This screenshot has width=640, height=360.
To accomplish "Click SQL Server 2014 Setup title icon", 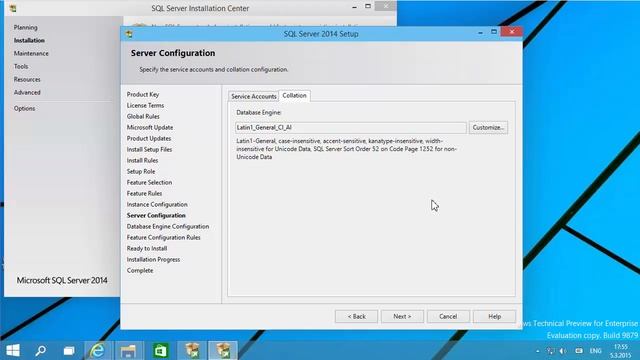I will (x=129, y=34).
